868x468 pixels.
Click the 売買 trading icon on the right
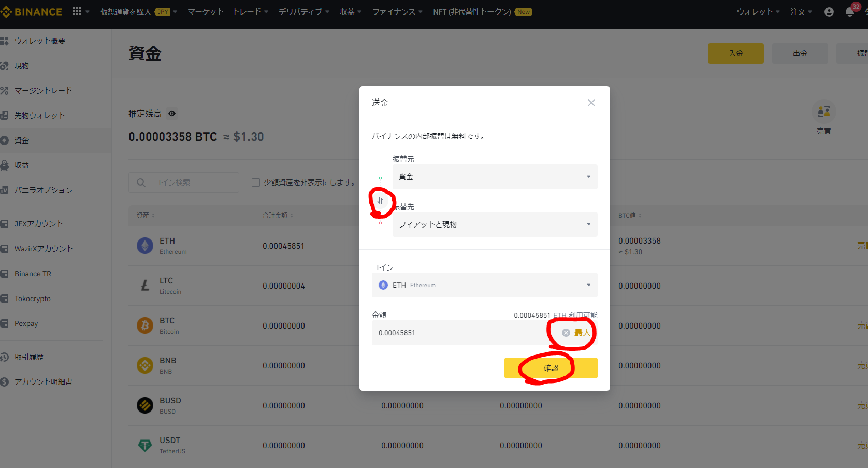pyautogui.click(x=824, y=111)
